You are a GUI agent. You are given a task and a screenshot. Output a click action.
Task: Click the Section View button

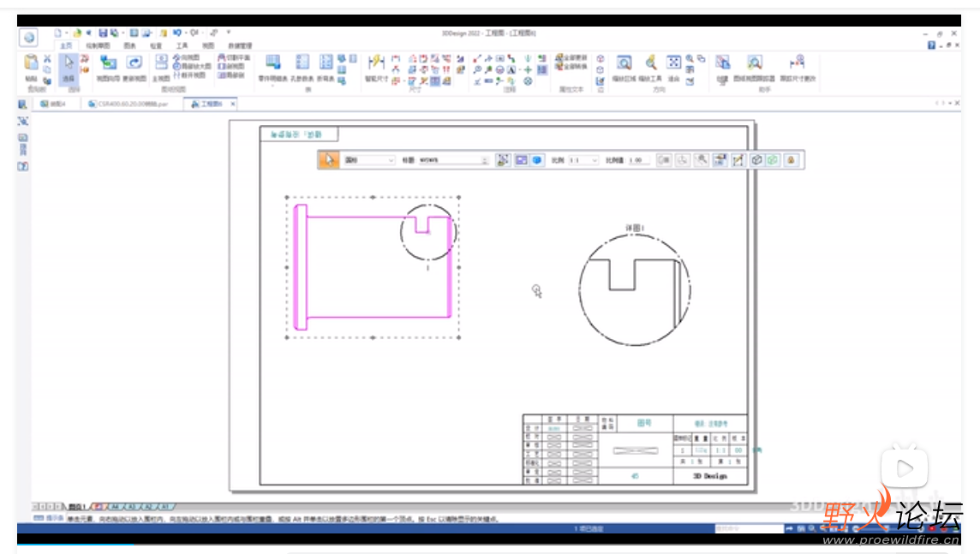pos(231,66)
